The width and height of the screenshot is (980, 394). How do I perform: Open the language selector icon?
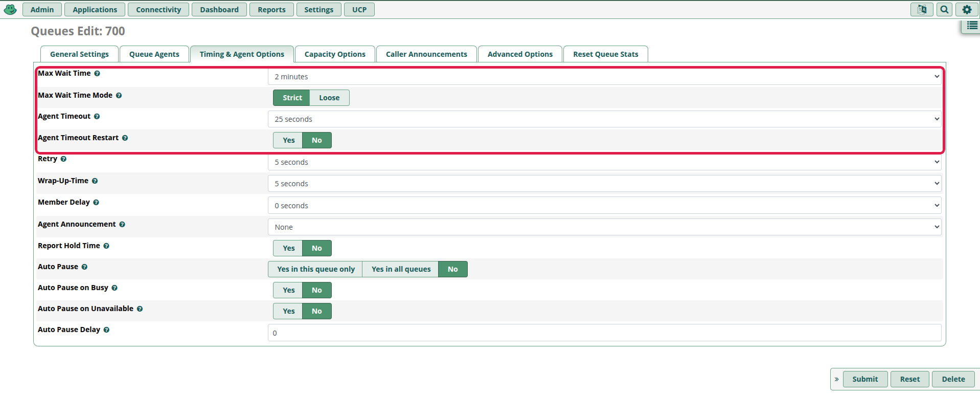tap(922, 9)
